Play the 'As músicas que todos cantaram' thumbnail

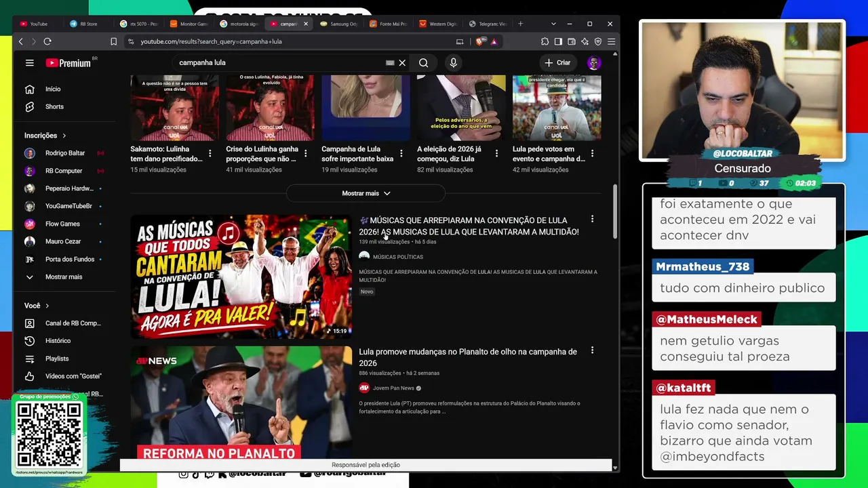click(241, 277)
